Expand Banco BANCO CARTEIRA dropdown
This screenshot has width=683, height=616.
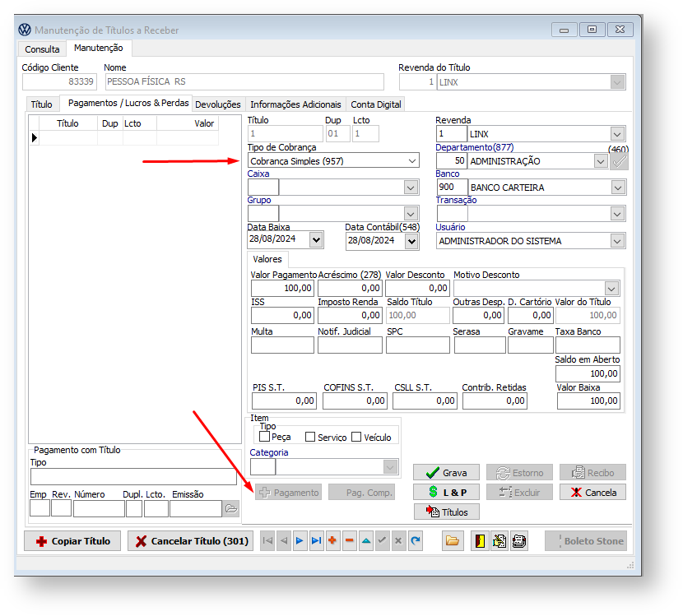click(618, 188)
